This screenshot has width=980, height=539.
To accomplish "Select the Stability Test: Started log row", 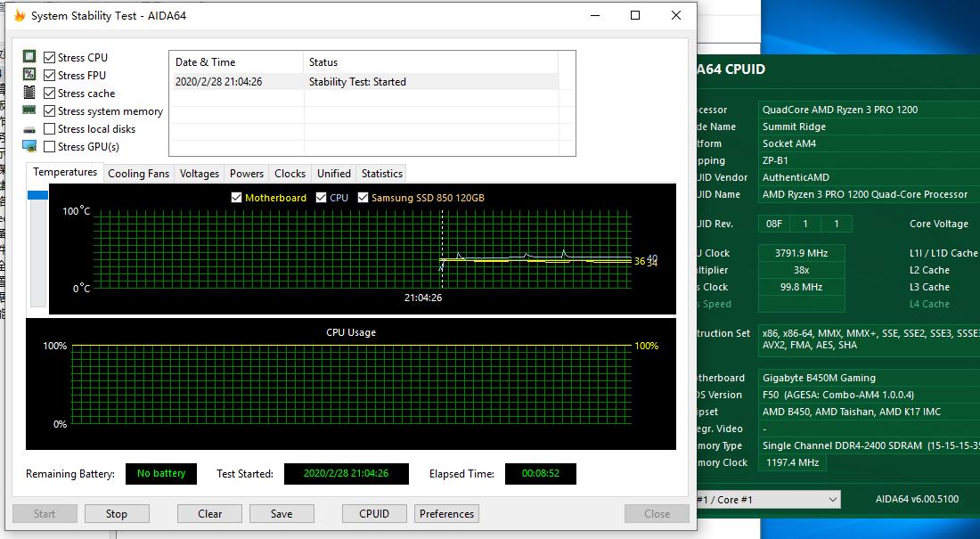I will [x=363, y=82].
